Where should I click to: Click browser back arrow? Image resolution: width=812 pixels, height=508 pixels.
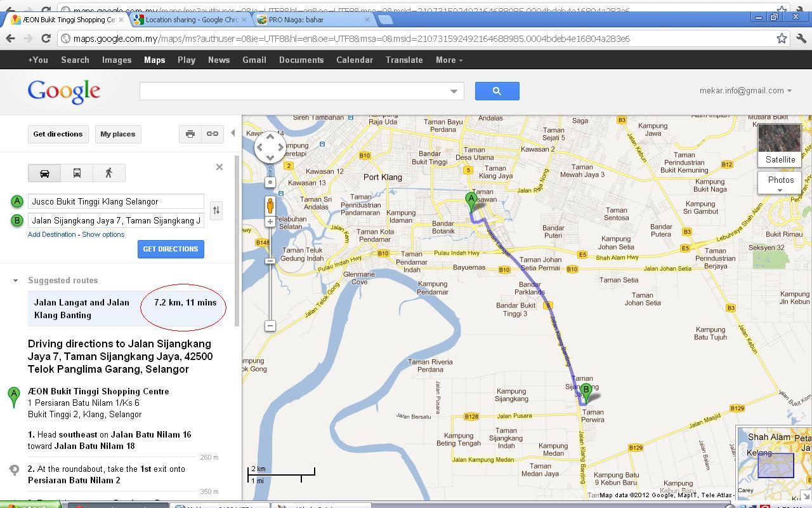[x=10, y=38]
